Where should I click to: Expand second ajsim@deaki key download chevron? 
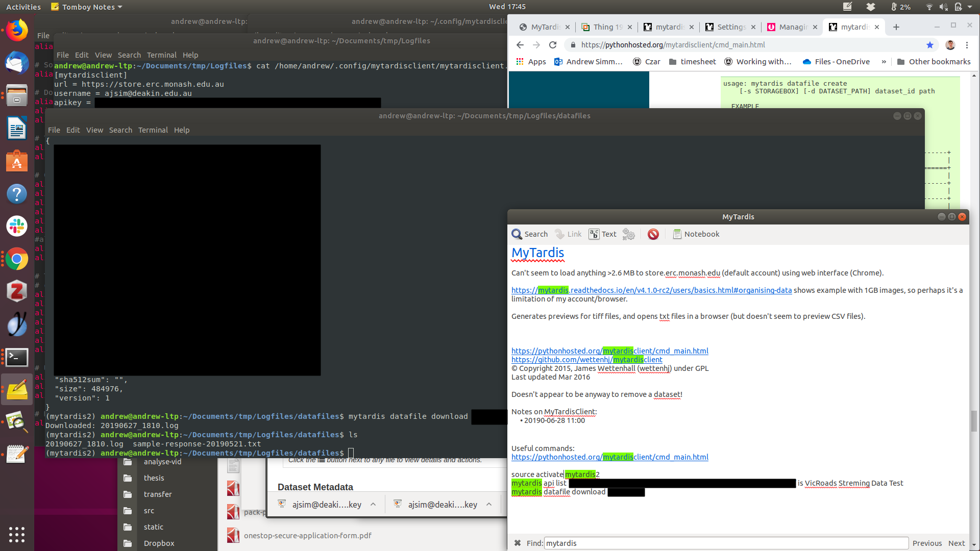pyautogui.click(x=489, y=505)
